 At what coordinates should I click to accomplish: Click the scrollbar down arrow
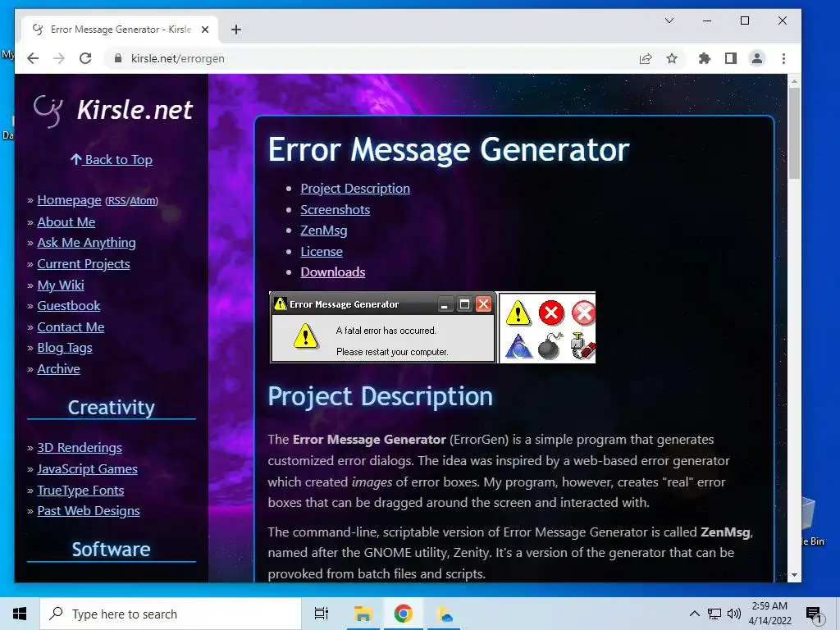(x=794, y=575)
